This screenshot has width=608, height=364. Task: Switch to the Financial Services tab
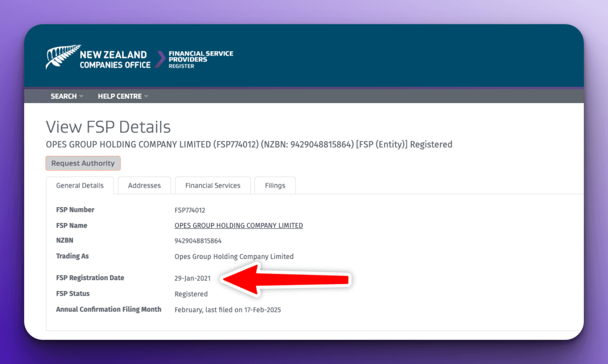pyautogui.click(x=213, y=185)
